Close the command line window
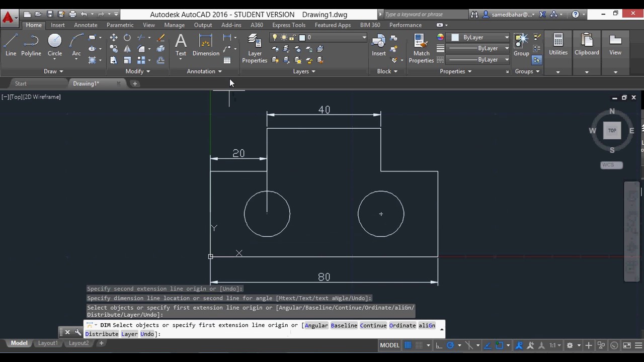This screenshot has width=644, height=362. pos(67,332)
